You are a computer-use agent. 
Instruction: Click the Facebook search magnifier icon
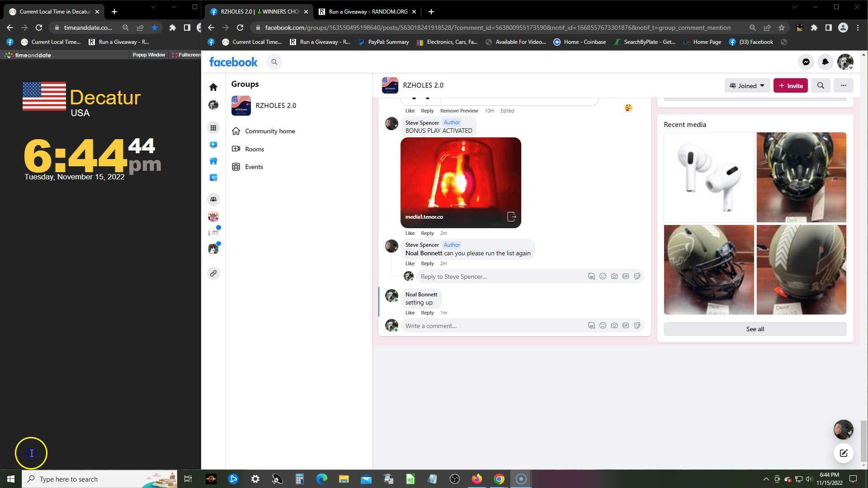[274, 62]
